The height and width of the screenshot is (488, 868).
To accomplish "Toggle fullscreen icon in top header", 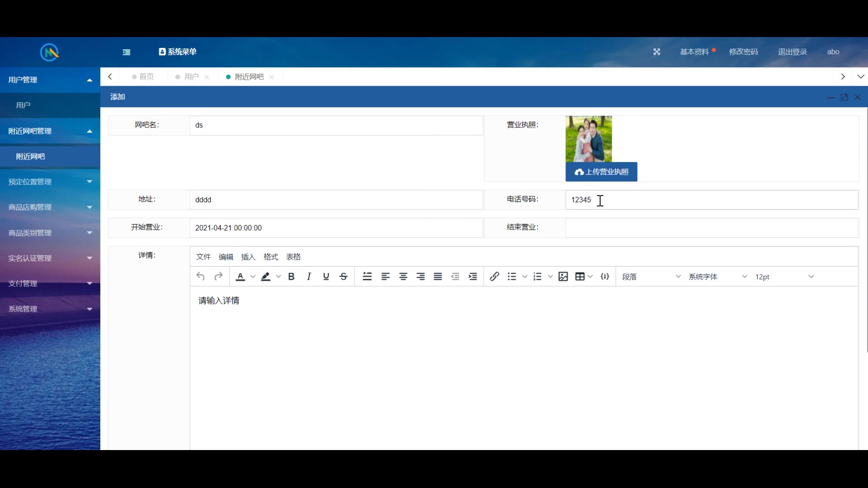I will click(657, 52).
